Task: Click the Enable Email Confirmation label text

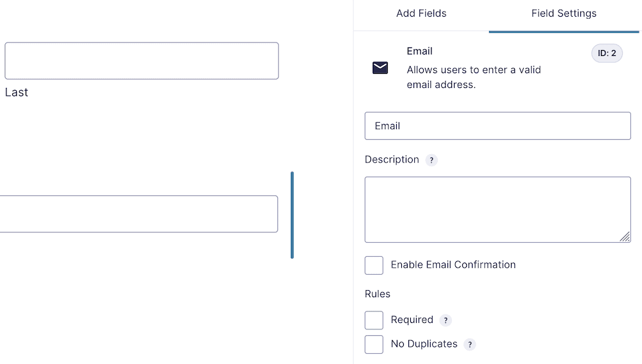Action: (x=453, y=264)
